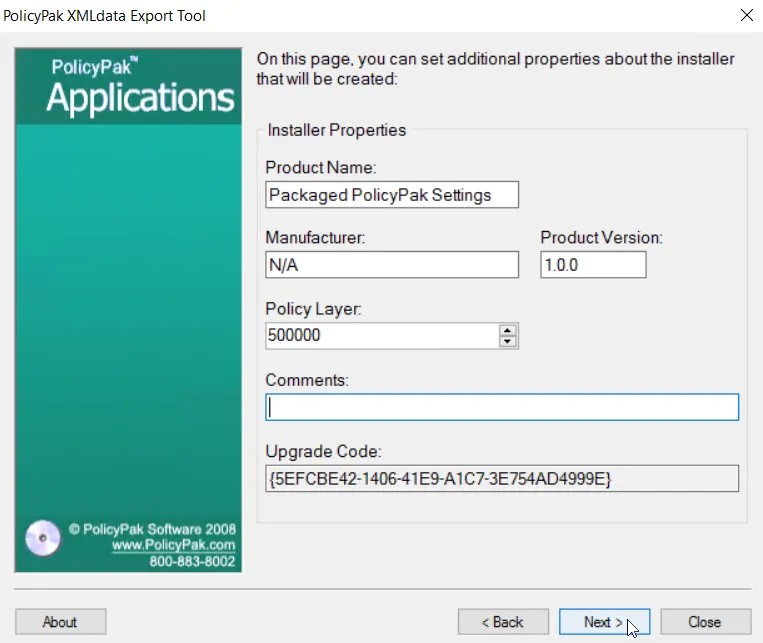This screenshot has width=763, height=643.
Task: Click the Next > button
Action: (x=604, y=622)
